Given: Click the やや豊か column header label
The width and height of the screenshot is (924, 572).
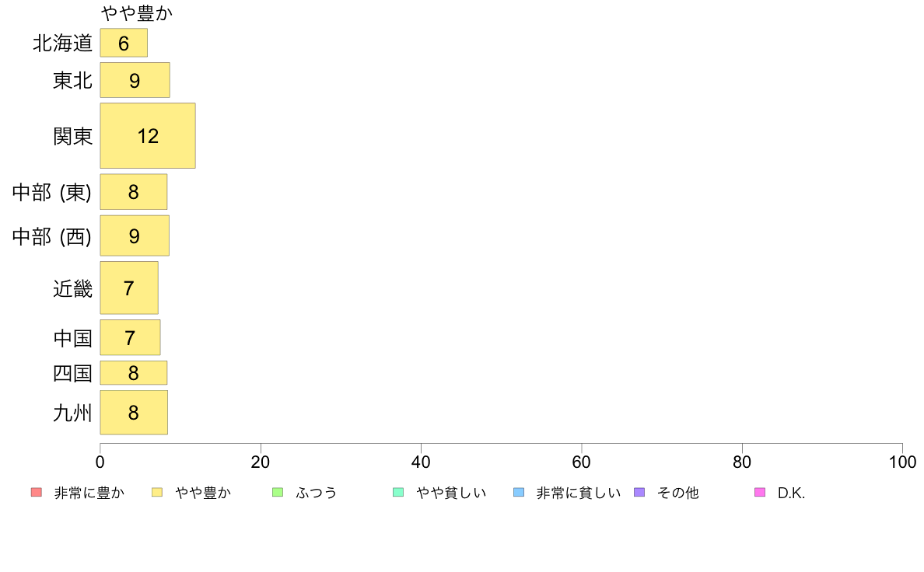Looking at the screenshot, I should click(x=137, y=13).
